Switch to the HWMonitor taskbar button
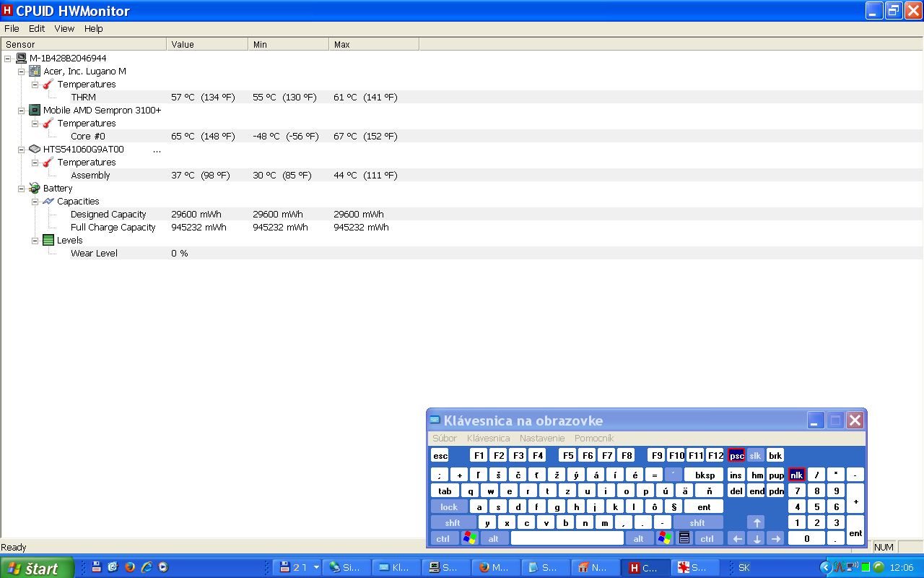 [645, 568]
